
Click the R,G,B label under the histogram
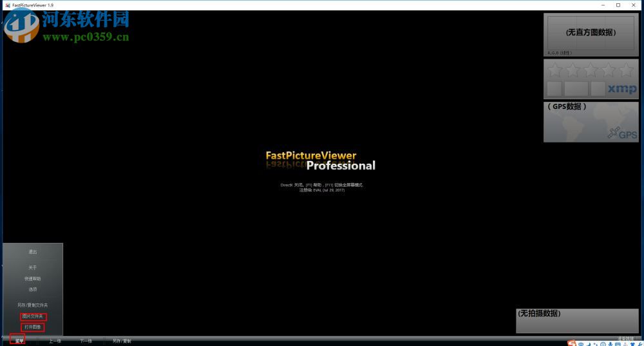click(560, 53)
